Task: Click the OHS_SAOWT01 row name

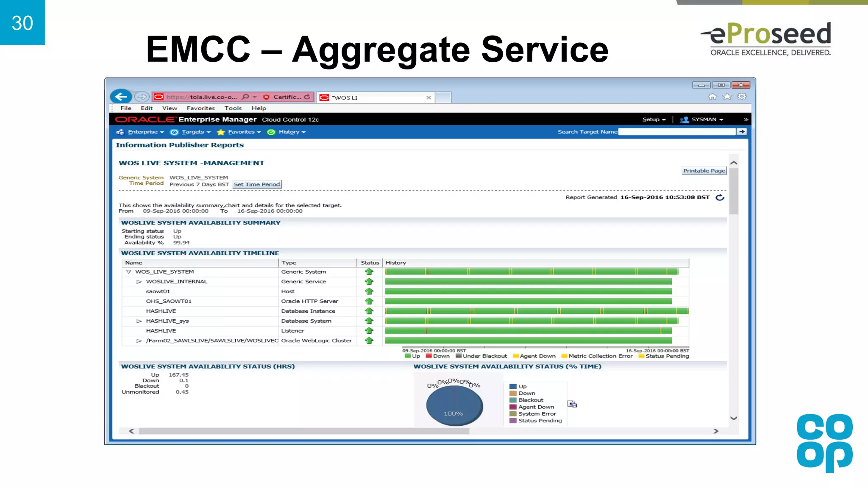Action: pyautogui.click(x=169, y=301)
